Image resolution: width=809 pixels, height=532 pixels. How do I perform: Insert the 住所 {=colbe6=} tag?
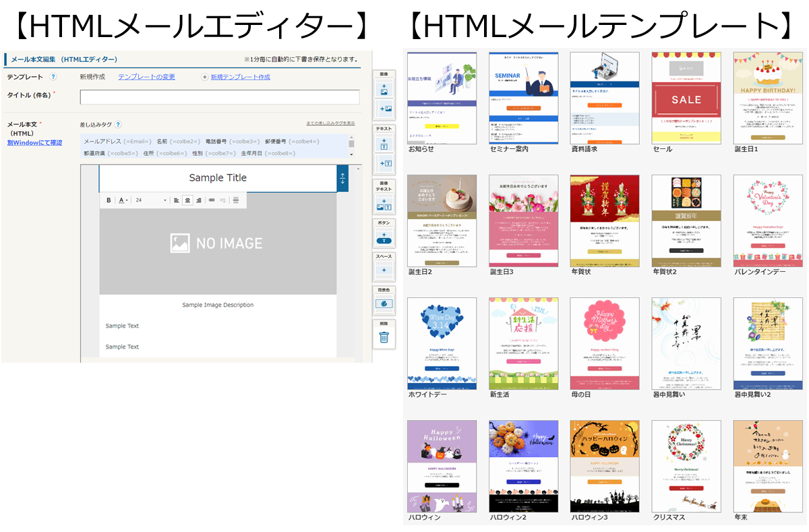click(x=165, y=154)
